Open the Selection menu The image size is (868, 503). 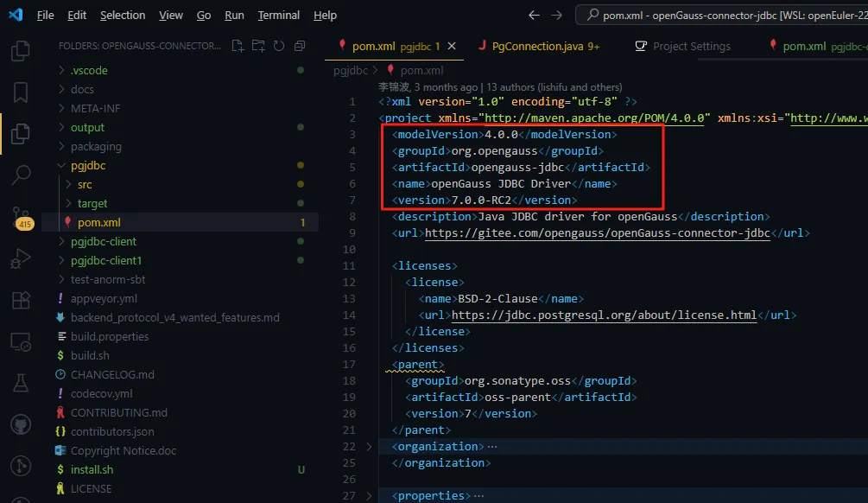pos(123,16)
